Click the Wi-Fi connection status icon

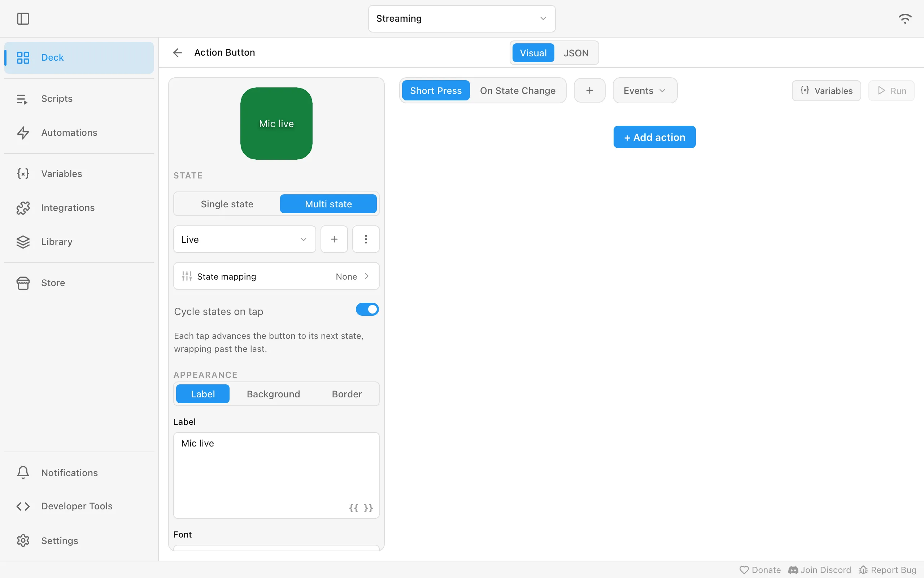[905, 19]
